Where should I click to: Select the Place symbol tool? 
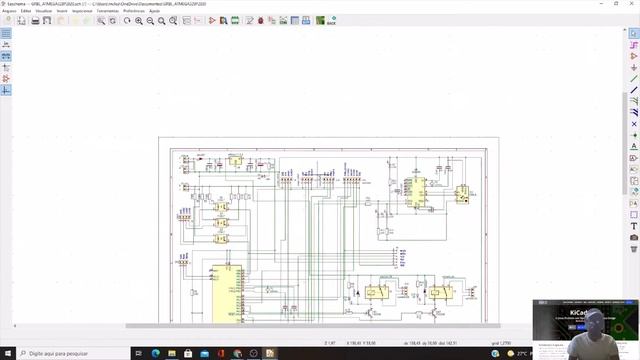634,56
